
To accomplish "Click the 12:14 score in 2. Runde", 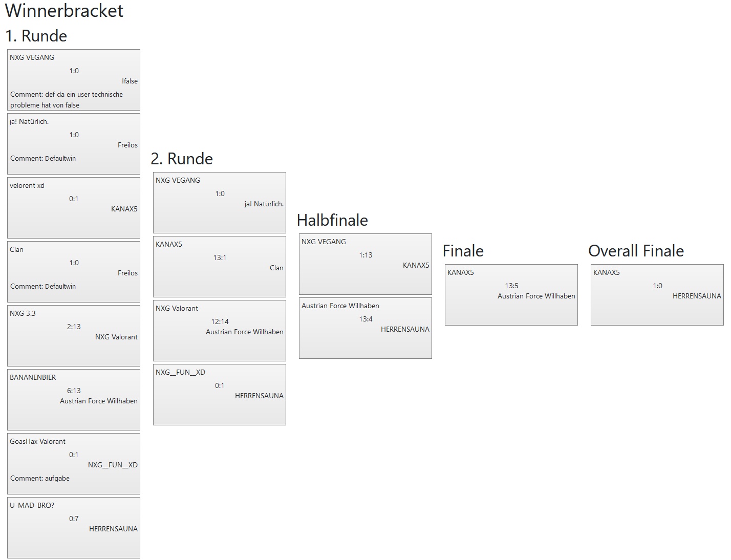I will click(220, 321).
